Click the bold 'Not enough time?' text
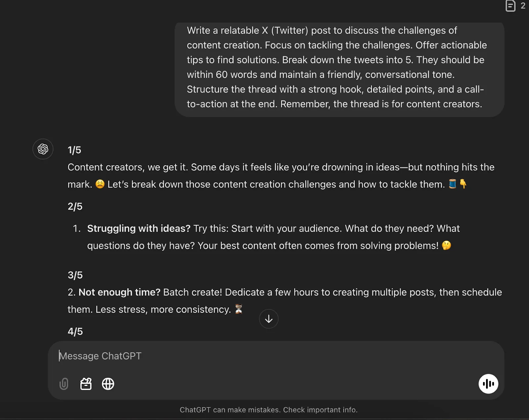Viewport: 529px width, 420px height. [119, 292]
